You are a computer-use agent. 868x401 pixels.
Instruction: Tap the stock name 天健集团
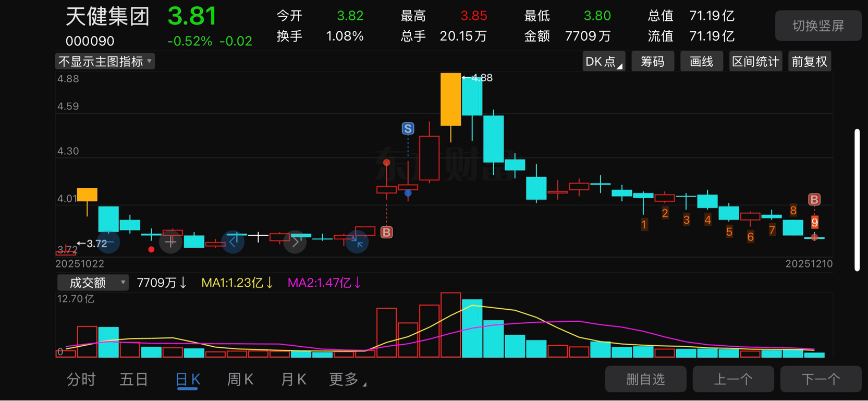pos(108,16)
